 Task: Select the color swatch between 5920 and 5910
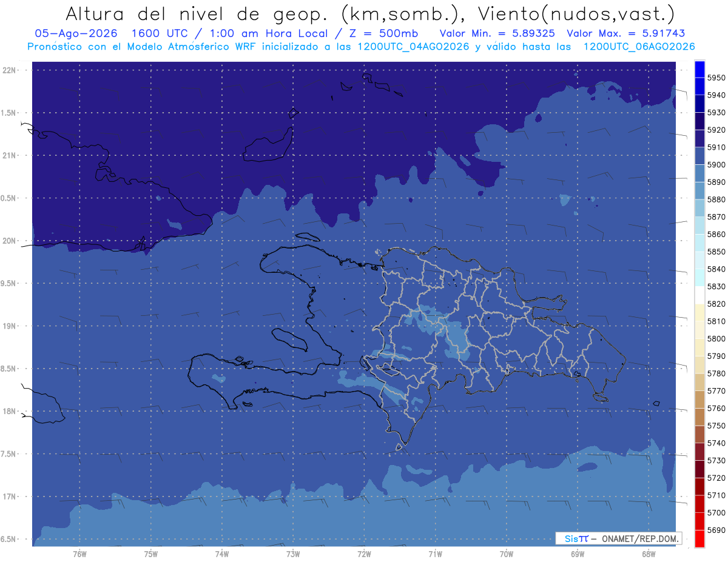(699, 138)
